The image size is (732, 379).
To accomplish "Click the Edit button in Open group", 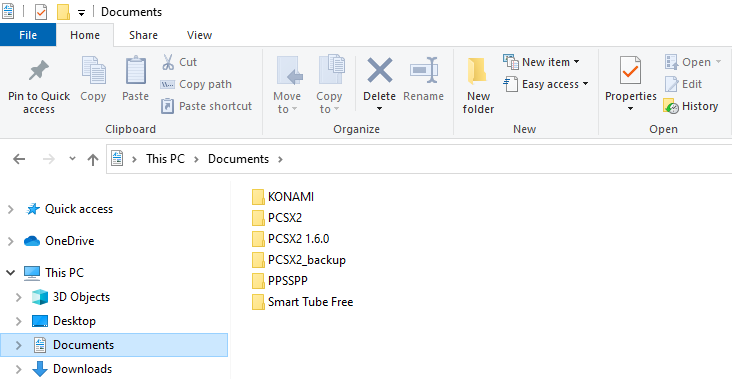I will (x=683, y=84).
